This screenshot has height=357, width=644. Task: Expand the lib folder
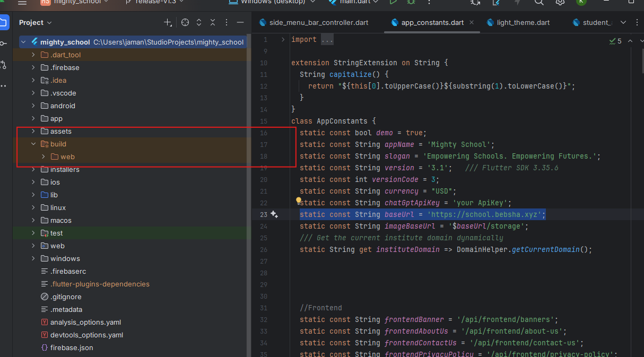(x=33, y=195)
